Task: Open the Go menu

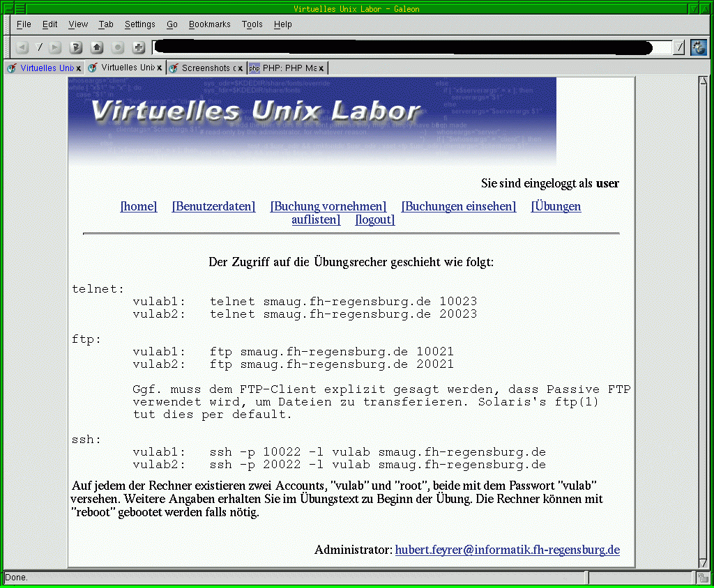Action: click(x=172, y=24)
